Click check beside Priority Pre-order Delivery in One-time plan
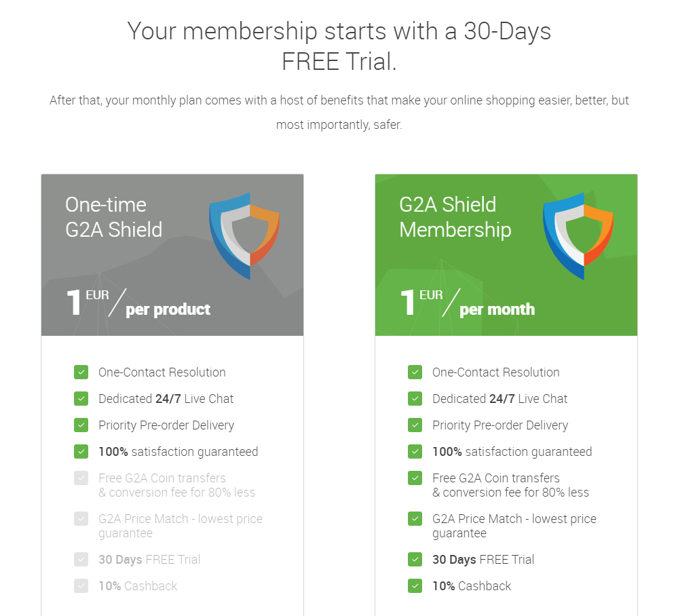The height and width of the screenshot is (616, 697). [x=81, y=425]
